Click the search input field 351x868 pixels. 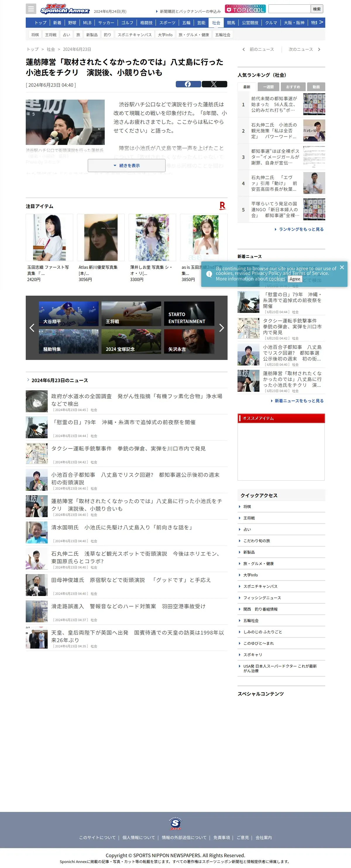click(289, 9)
